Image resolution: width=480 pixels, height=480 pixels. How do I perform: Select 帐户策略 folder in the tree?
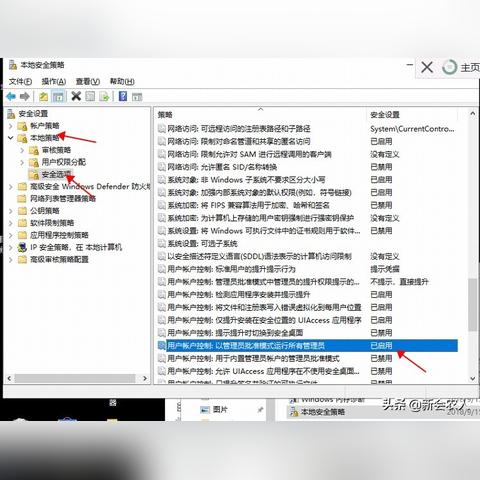(44, 126)
